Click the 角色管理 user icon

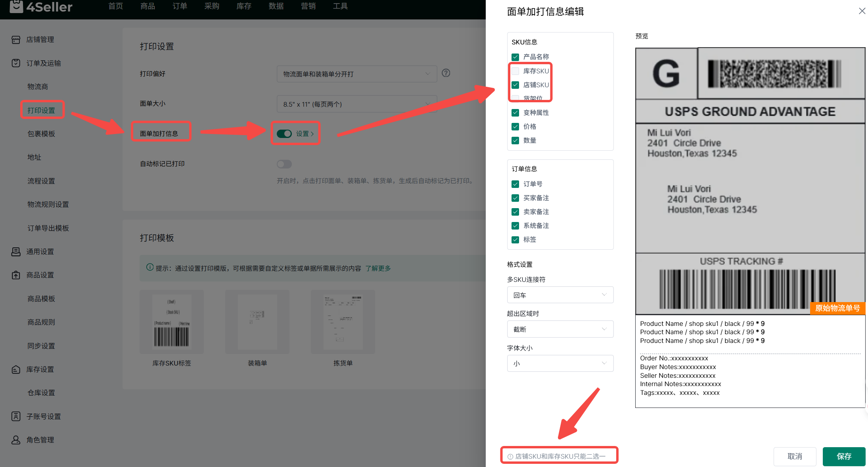[16, 440]
